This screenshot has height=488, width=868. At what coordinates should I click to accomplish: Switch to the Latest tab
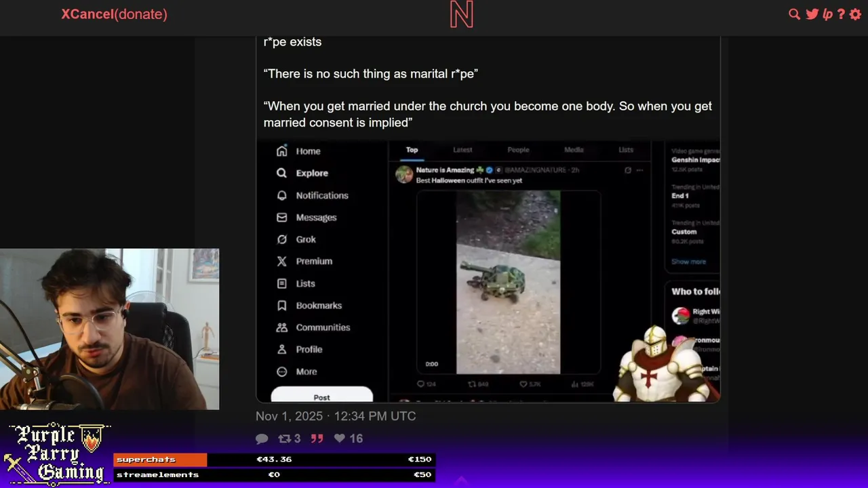[x=462, y=150]
